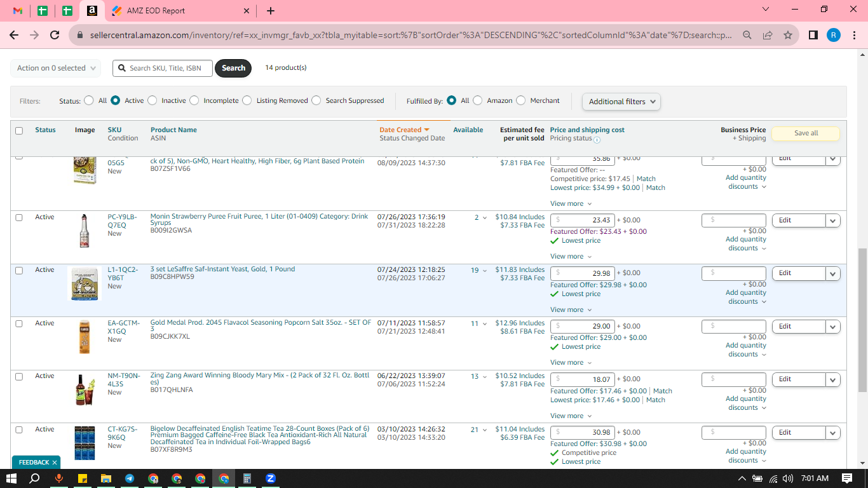Switch to the Gmail browser tab
The image size is (868, 488).
click(x=18, y=11)
